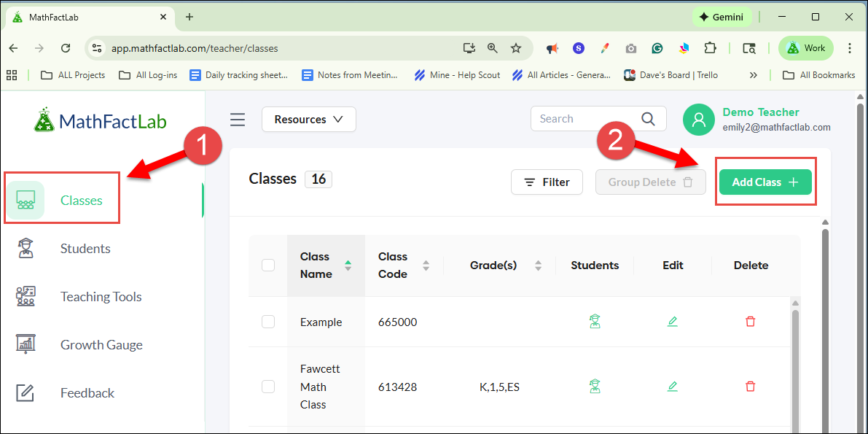View students of Example class
Screen dimensions: 868x434
tap(595, 322)
